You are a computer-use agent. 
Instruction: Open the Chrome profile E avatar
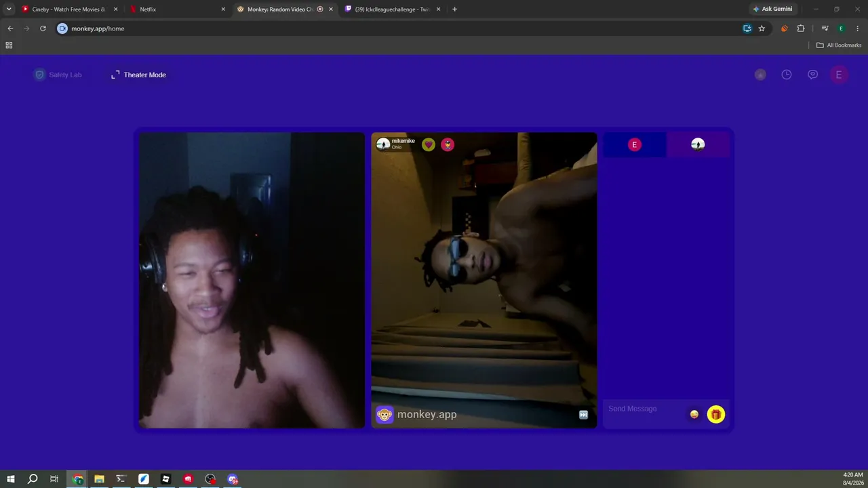[x=841, y=28]
